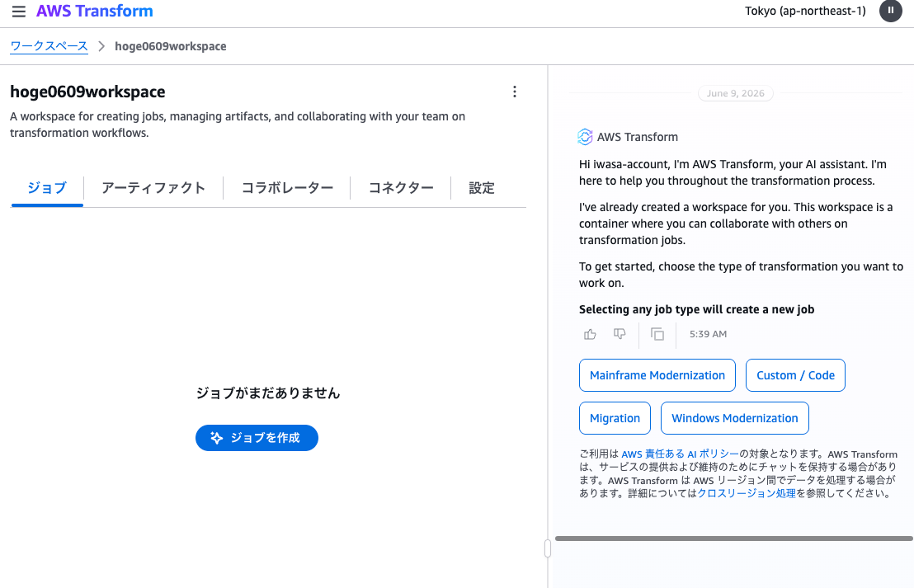Open the Tokyo (ap-northeast-1) region selector
Screen dimensions: 914x588
805,11
